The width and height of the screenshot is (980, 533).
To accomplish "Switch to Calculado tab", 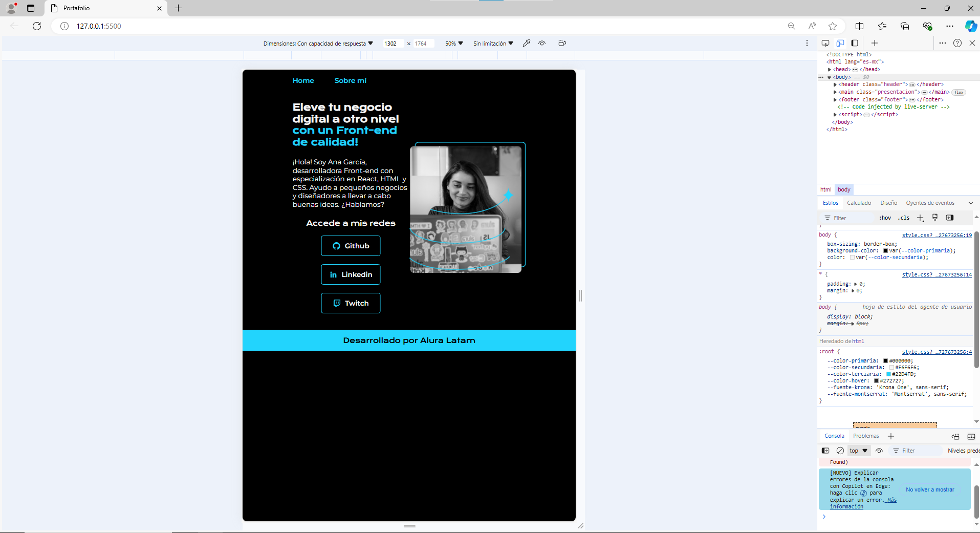I will point(859,203).
